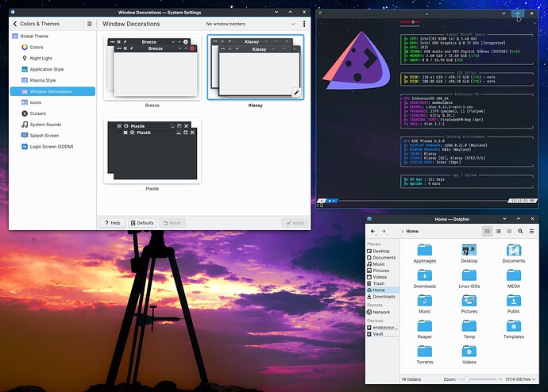Viewport: 548px width, 392px height.
Task: Choose the Klassy decoration thumbnail
Action: pos(256,67)
